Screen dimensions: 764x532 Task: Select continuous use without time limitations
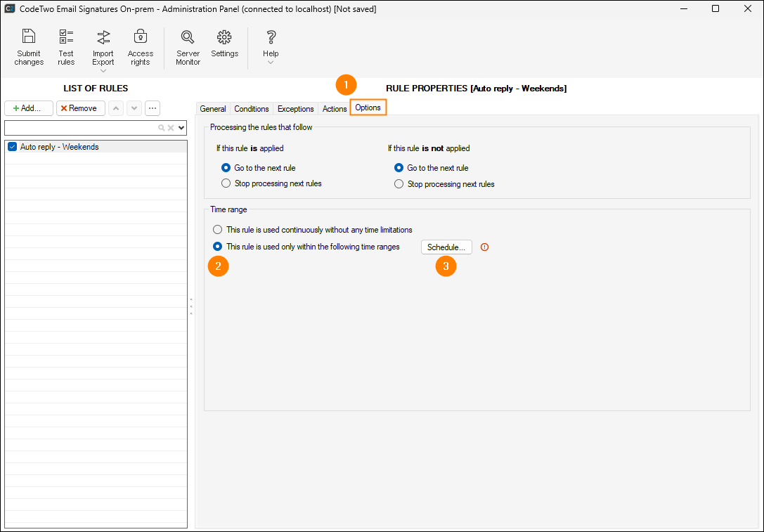(x=217, y=230)
